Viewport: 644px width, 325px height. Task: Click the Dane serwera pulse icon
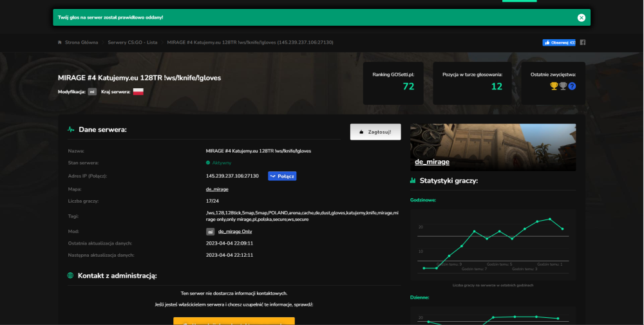71,129
